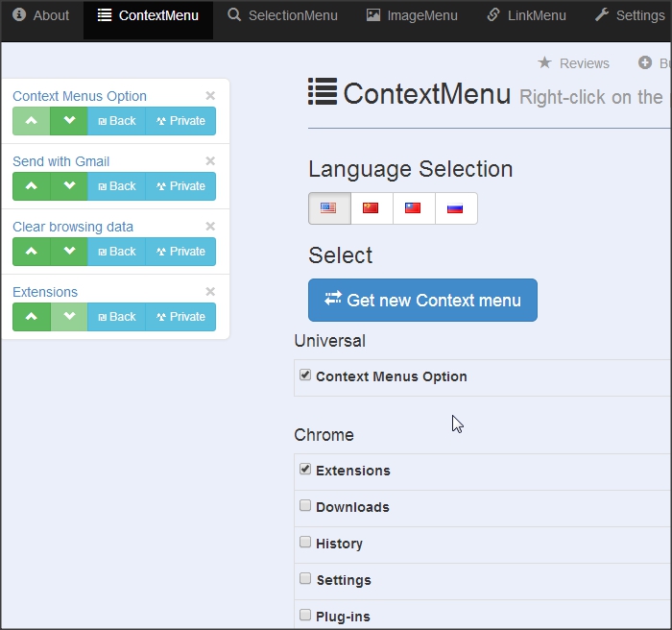Click Back for Context Menus Option
This screenshot has height=630, width=672.
[116, 121]
